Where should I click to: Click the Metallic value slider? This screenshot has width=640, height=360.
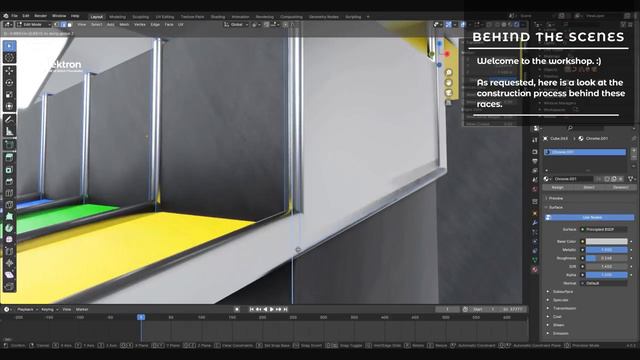point(607,250)
